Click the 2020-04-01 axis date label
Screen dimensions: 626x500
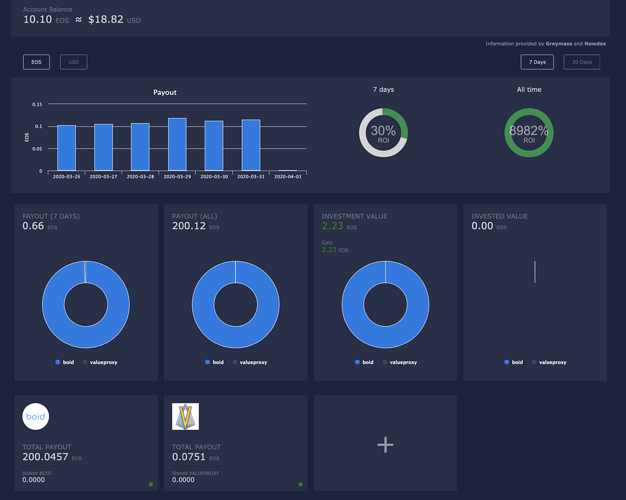pos(288,177)
